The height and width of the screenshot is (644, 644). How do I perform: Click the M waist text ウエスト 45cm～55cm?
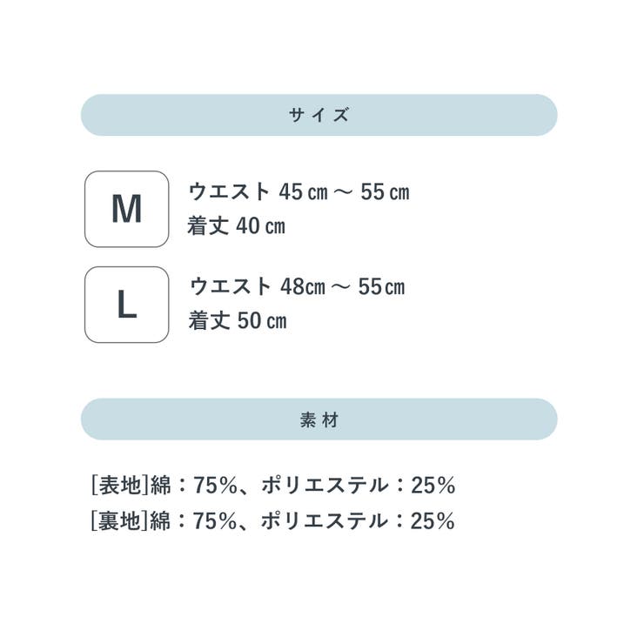point(299,191)
